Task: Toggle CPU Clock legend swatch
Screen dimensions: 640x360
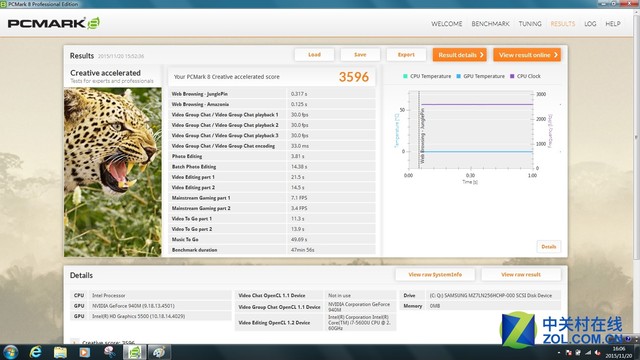Action: [x=512, y=76]
